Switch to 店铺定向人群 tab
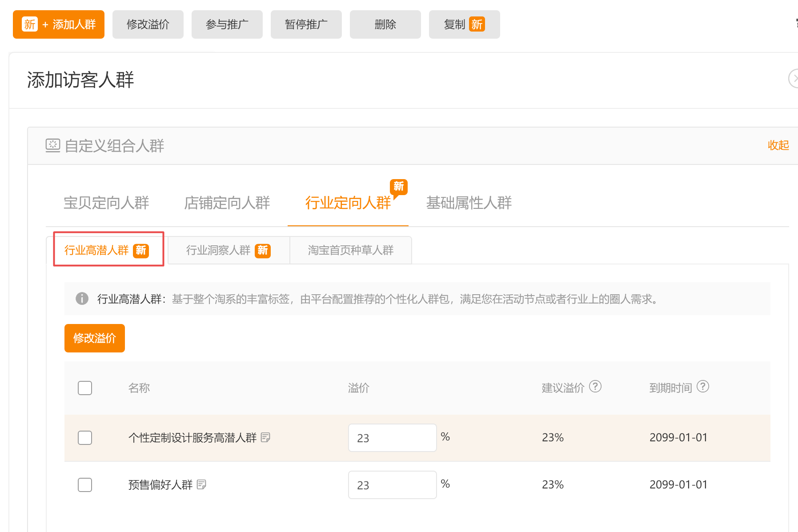Image resolution: width=798 pixels, height=532 pixels. click(227, 203)
